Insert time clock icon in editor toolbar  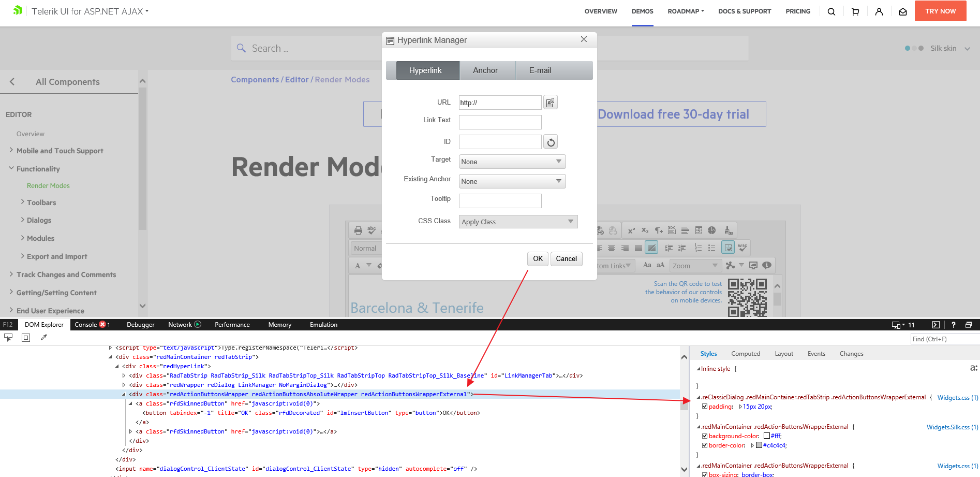click(712, 230)
